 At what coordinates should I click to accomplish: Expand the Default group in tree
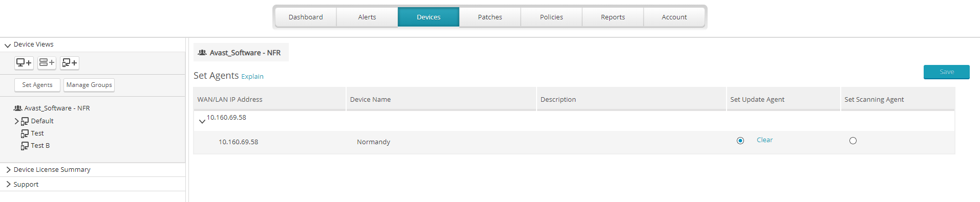pyautogui.click(x=16, y=121)
